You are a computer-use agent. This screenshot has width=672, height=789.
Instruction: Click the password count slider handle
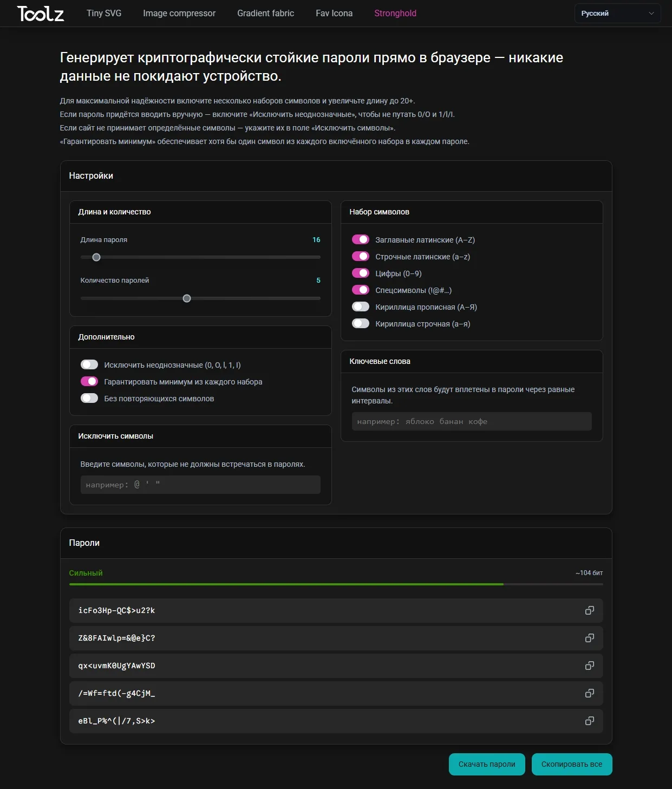(x=187, y=298)
